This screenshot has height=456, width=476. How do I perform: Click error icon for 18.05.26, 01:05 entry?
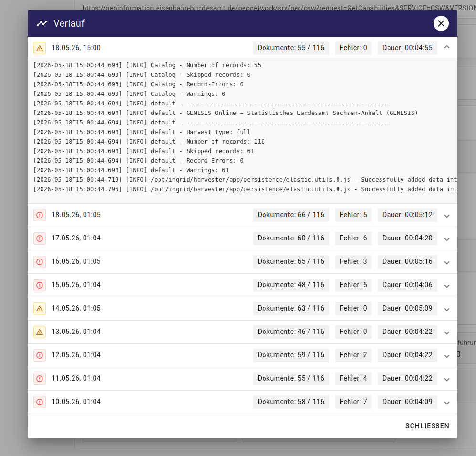coord(40,215)
